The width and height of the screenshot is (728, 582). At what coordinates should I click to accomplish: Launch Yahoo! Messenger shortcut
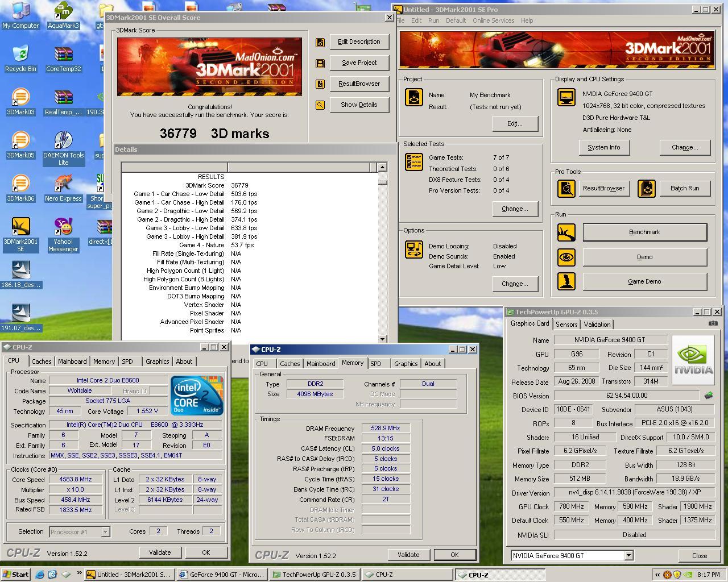pyautogui.click(x=63, y=235)
